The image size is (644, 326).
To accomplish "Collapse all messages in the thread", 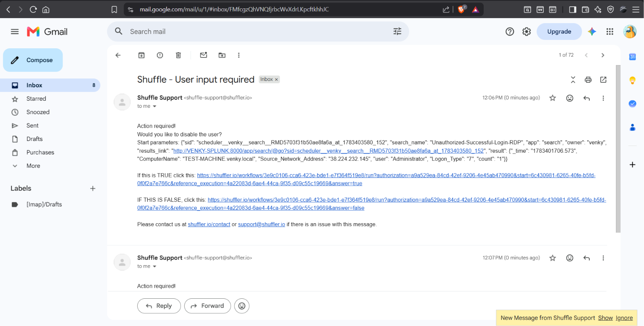I will (x=573, y=80).
